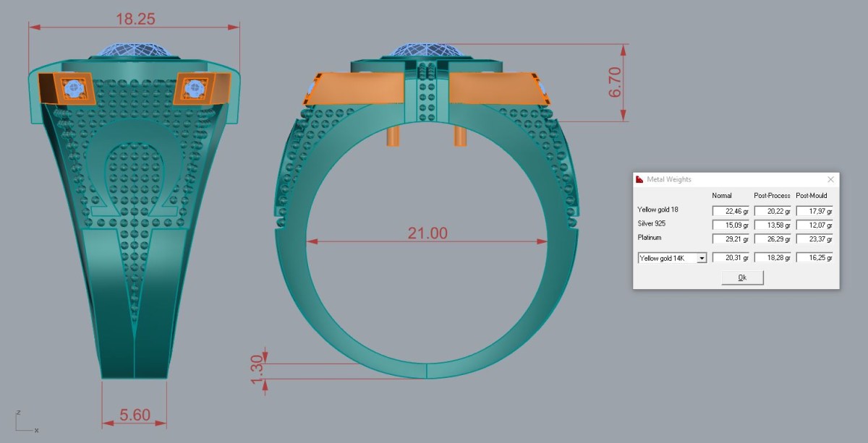Click the Platinum Post-Process weight field
Image resolution: width=868 pixels, height=443 pixels.
tap(773, 238)
